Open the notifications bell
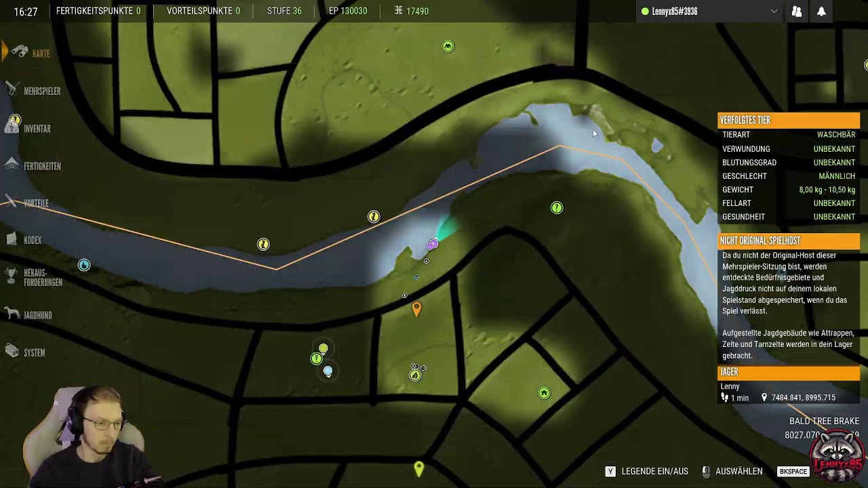Viewport: 868px width, 488px height. pyautogui.click(x=821, y=12)
